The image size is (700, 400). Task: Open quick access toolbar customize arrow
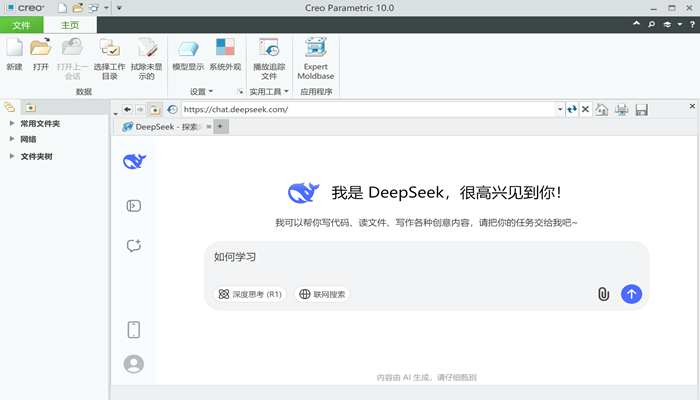(119, 8)
